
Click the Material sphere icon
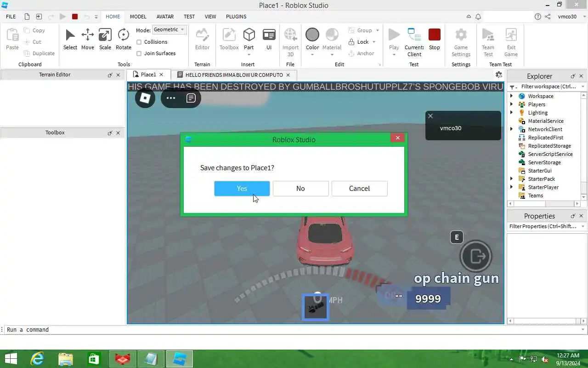click(x=332, y=35)
